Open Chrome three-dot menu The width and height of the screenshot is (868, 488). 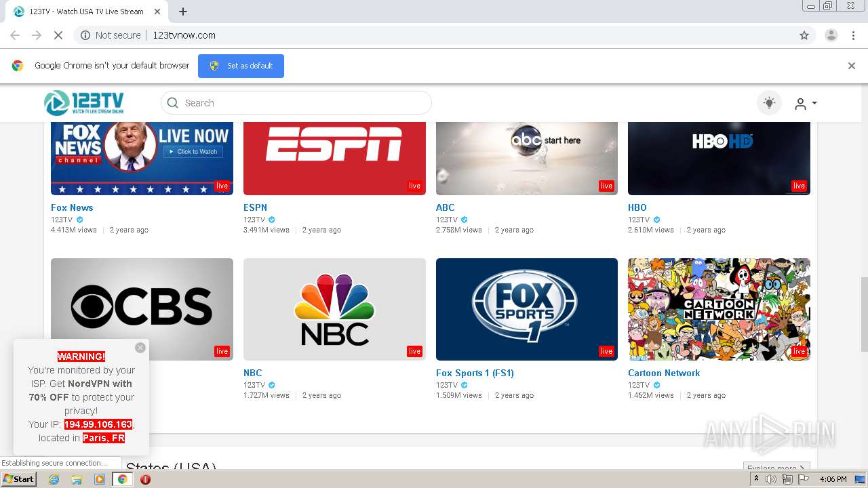point(854,35)
